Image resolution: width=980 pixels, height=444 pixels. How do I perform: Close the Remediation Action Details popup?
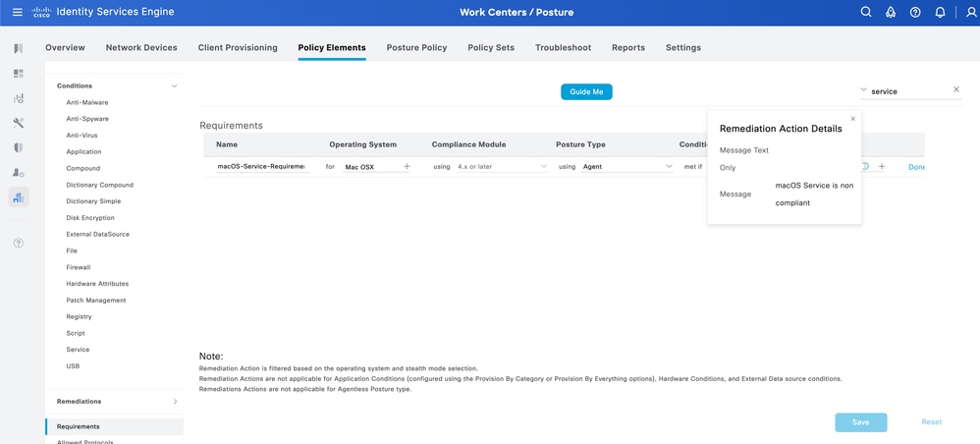tap(852, 118)
